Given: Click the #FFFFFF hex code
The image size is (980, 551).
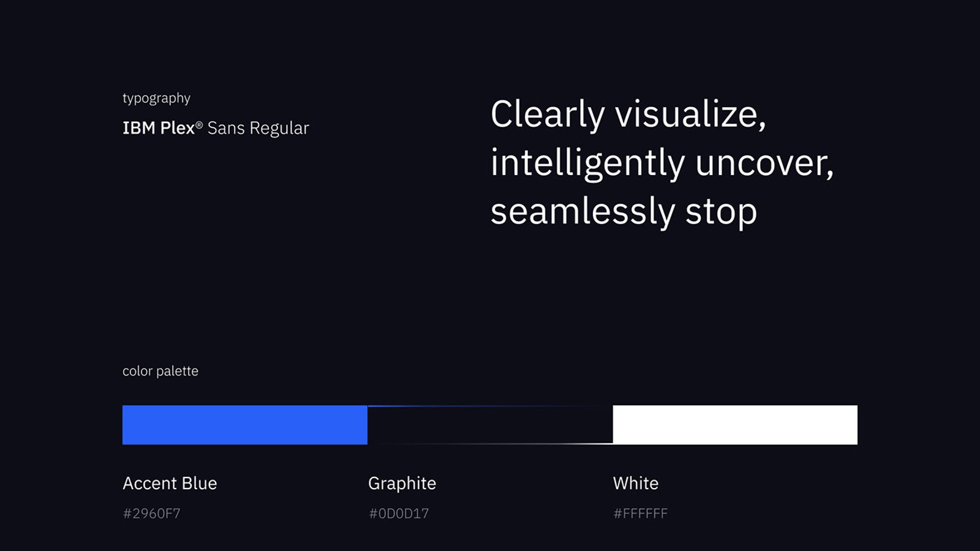Looking at the screenshot, I should click(x=641, y=513).
